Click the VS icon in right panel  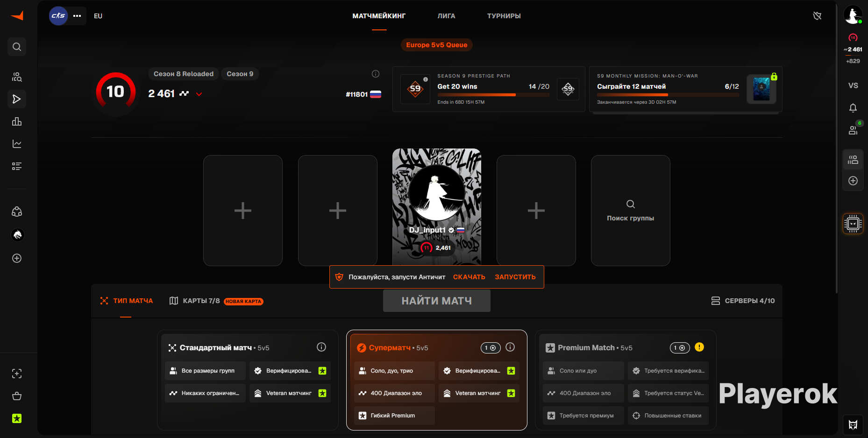(853, 85)
